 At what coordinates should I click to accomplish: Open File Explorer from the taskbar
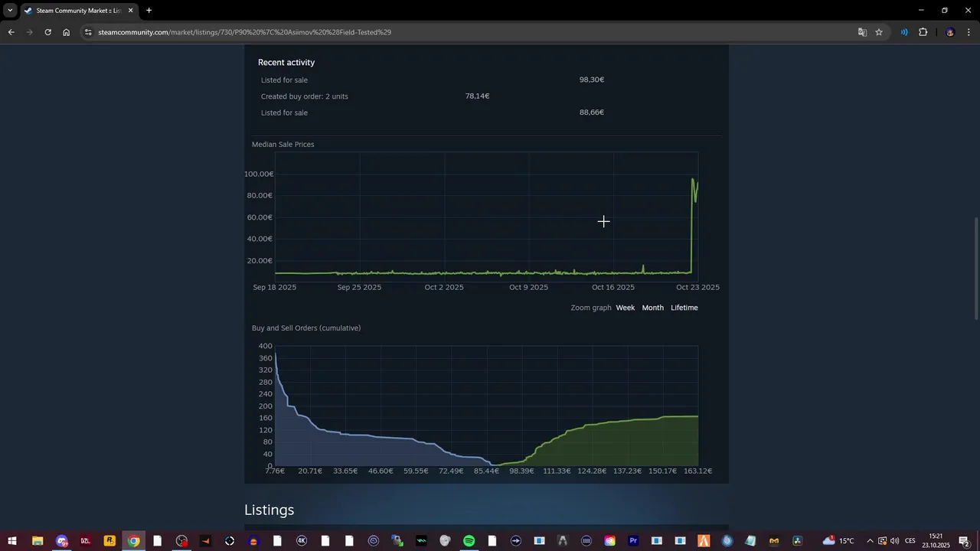pyautogui.click(x=37, y=541)
